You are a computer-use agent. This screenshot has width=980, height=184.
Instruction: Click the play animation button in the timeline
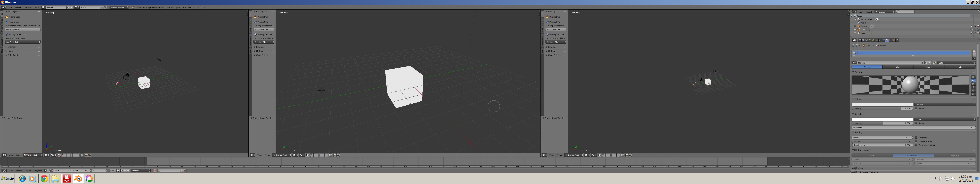click(121, 171)
